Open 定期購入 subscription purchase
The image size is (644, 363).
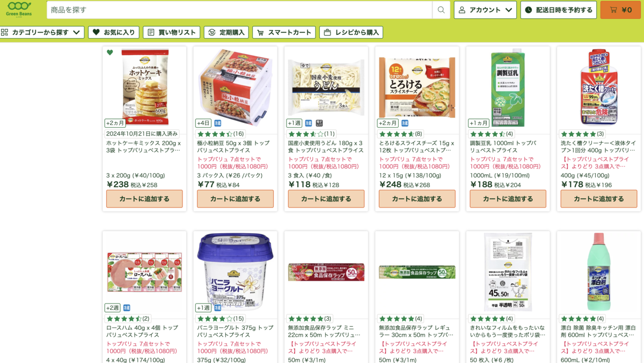point(226,32)
